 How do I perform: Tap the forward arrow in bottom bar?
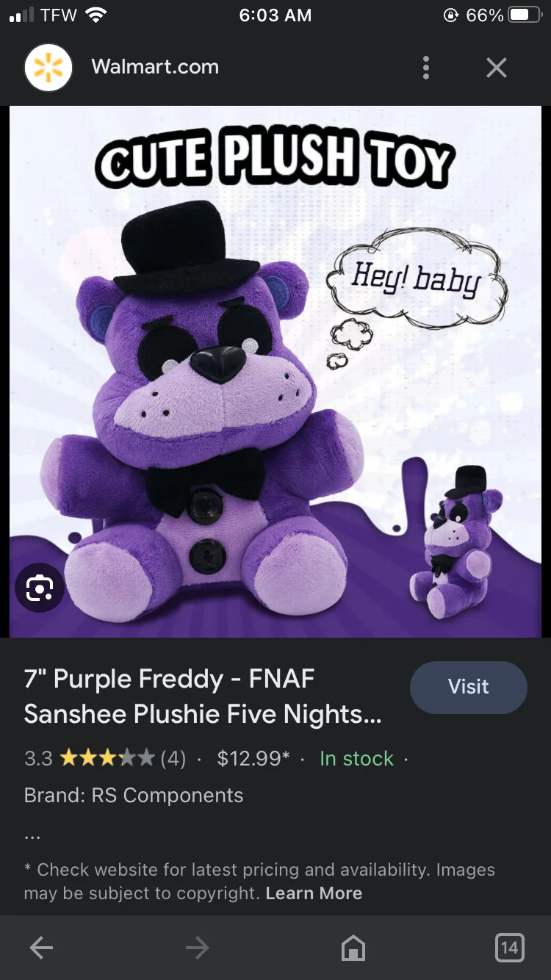point(197,948)
